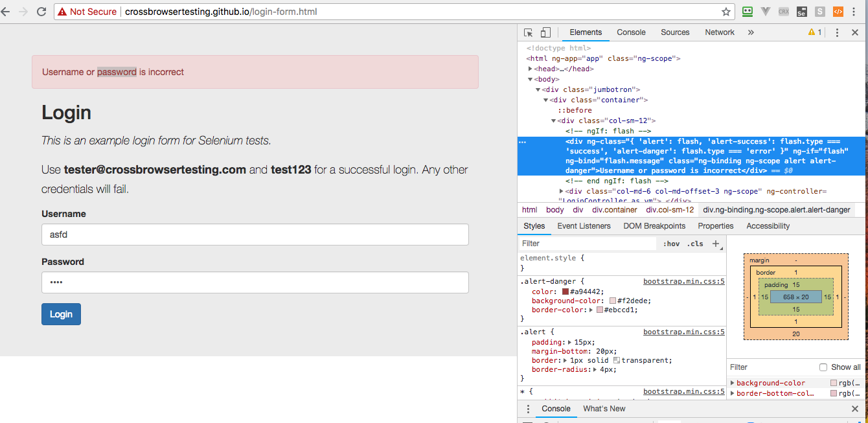
Task: Click the grey S extension icon
Action: 820,12
